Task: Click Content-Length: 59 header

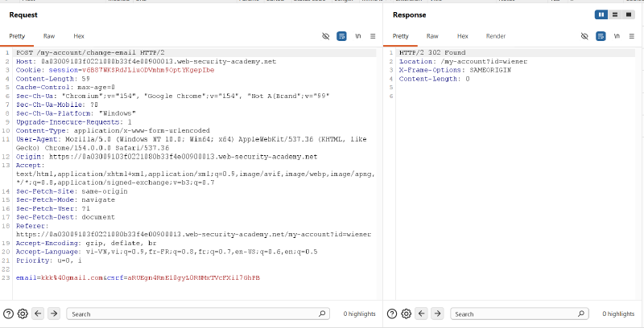Action: tap(53, 79)
